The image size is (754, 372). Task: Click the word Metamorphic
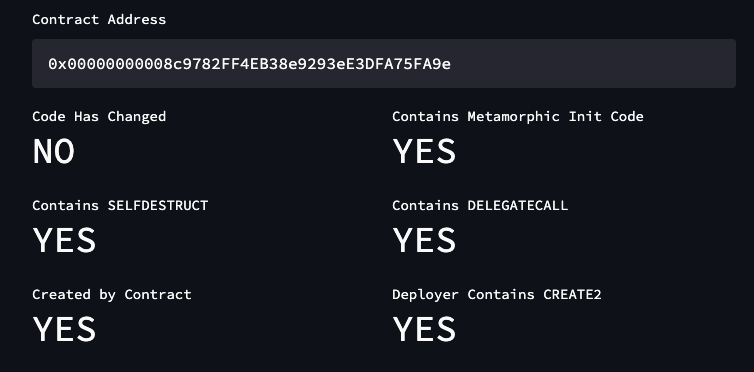[513, 116]
